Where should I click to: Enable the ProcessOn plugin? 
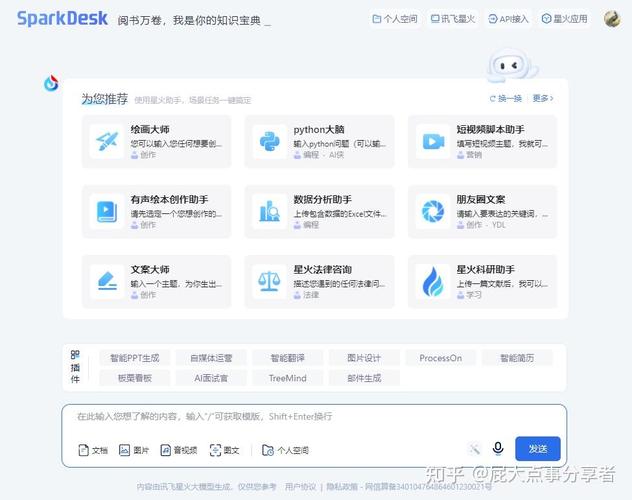(441, 358)
